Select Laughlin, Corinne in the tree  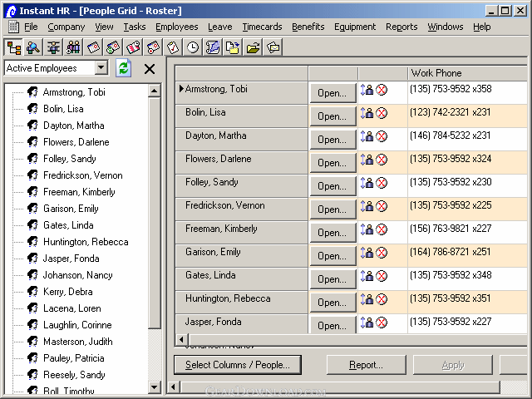tap(77, 325)
